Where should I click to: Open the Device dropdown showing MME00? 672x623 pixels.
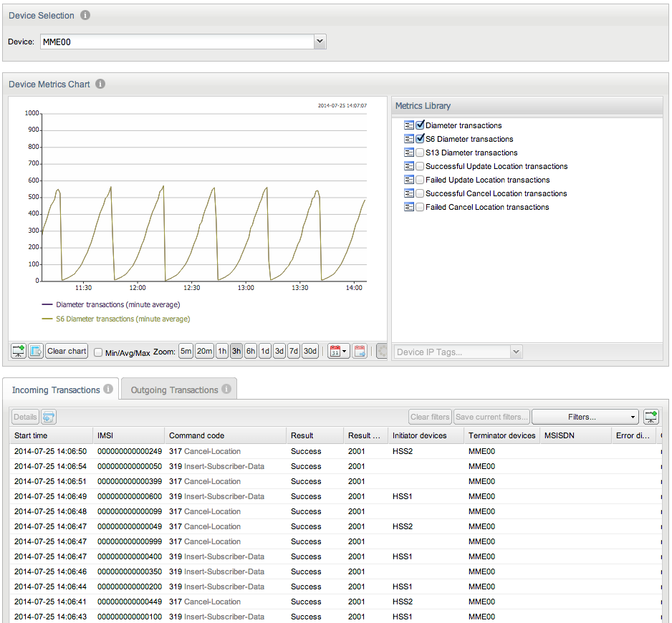tap(320, 42)
